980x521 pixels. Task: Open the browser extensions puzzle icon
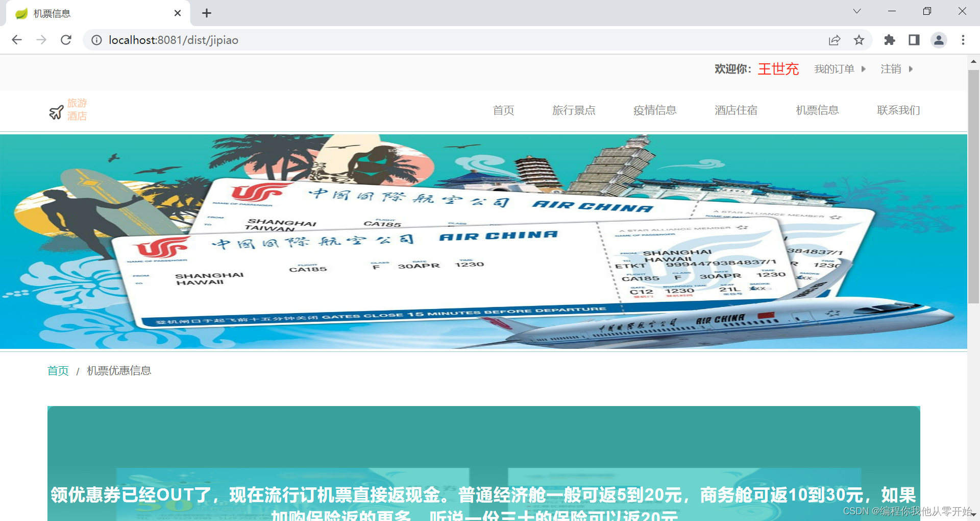pyautogui.click(x=889, y=40)
